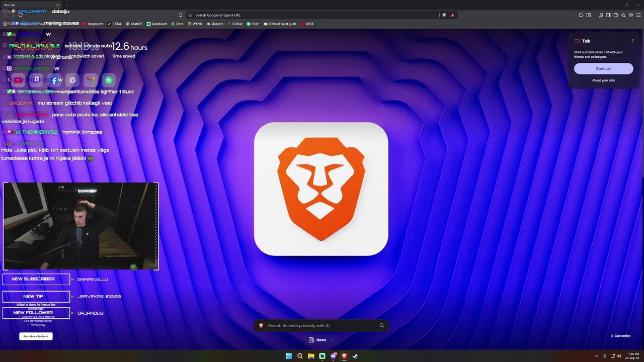
Task: Open the About your data link
Action: 604,80
